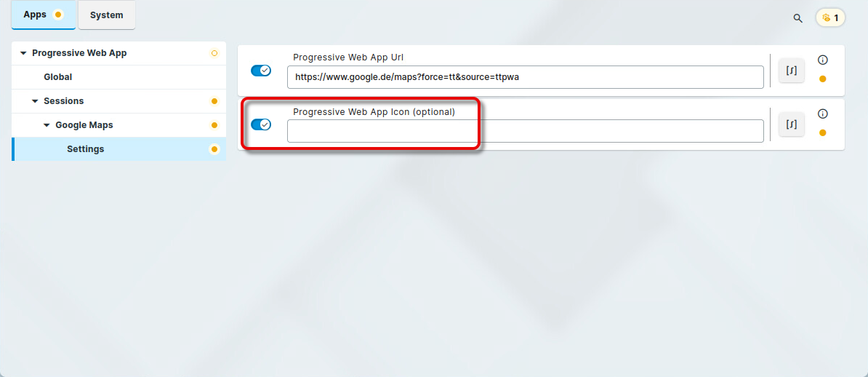Click orange dot next to Sessions
The height and width of the screenshot is (377, 868).
214,101
